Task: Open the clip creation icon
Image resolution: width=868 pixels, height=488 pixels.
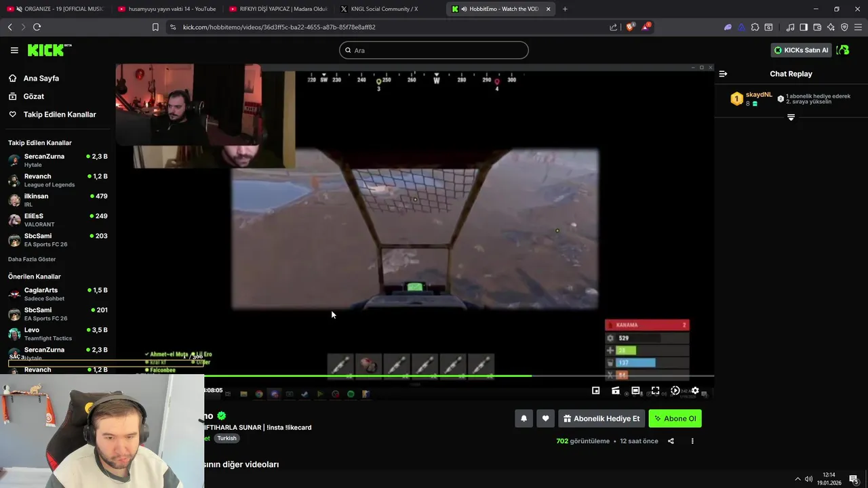Action: tap(615, 390)
